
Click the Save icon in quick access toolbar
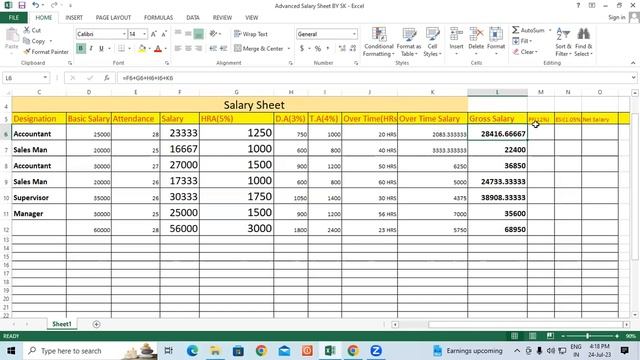(x=22, y=5)
